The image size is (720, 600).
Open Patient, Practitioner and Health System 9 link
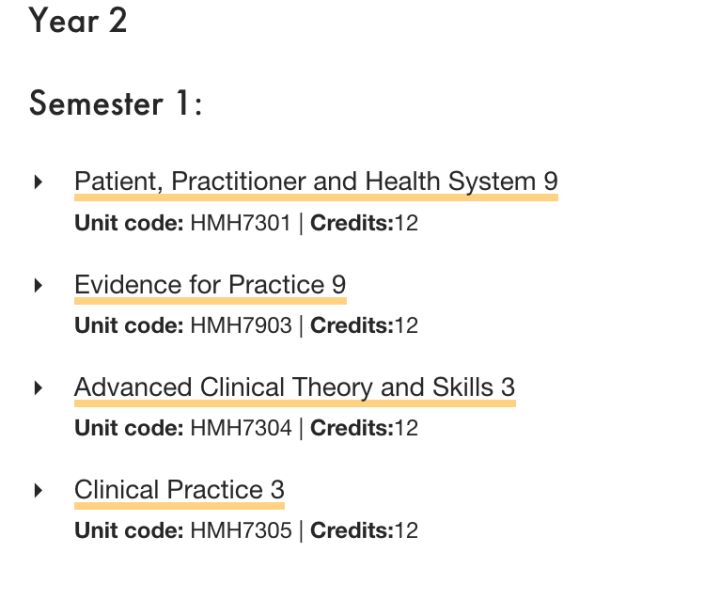pyautogui.click(x=316, y=181)
